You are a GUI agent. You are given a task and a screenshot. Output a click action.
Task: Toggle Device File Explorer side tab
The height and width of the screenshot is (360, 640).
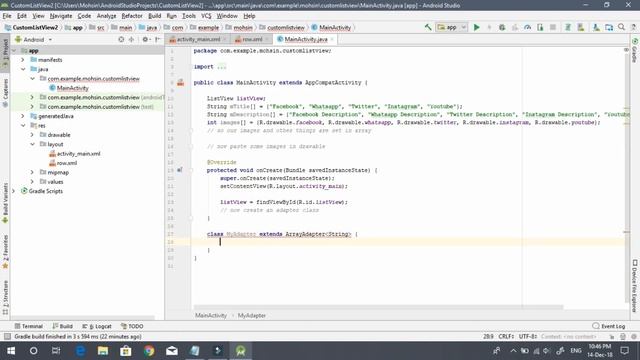(635, 286)
